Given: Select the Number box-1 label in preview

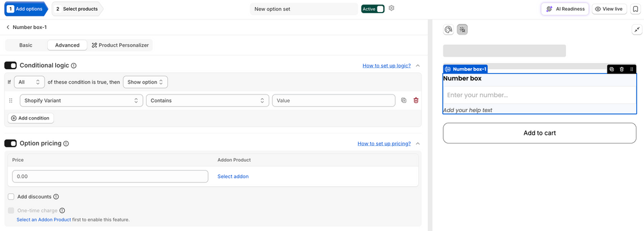Looking at the screenshot, I should coord(466,69).
